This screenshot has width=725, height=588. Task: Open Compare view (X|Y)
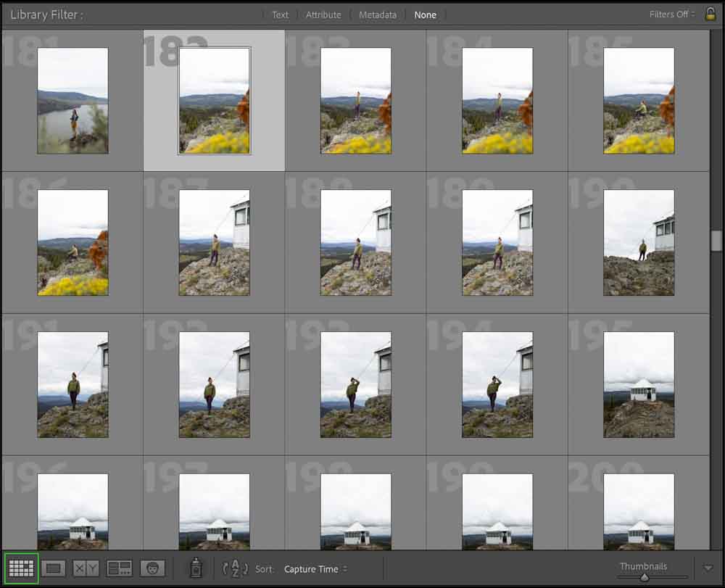(86, 568)
